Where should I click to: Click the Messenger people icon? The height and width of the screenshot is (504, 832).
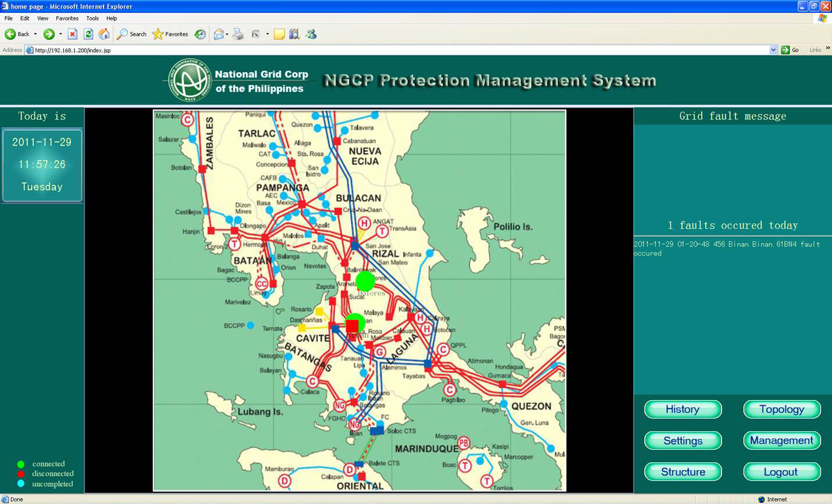point(311,34)
